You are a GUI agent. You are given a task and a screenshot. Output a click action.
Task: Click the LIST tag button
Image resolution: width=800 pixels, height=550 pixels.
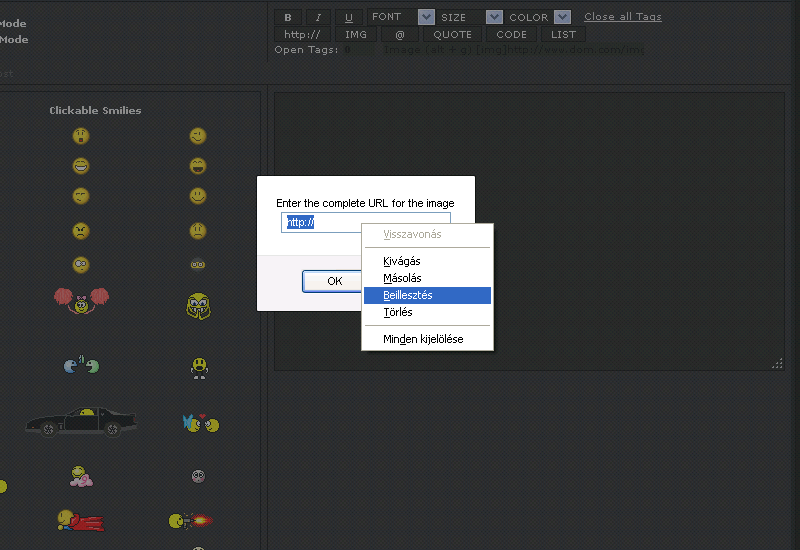pyautogui.click(x=563, y=35)
